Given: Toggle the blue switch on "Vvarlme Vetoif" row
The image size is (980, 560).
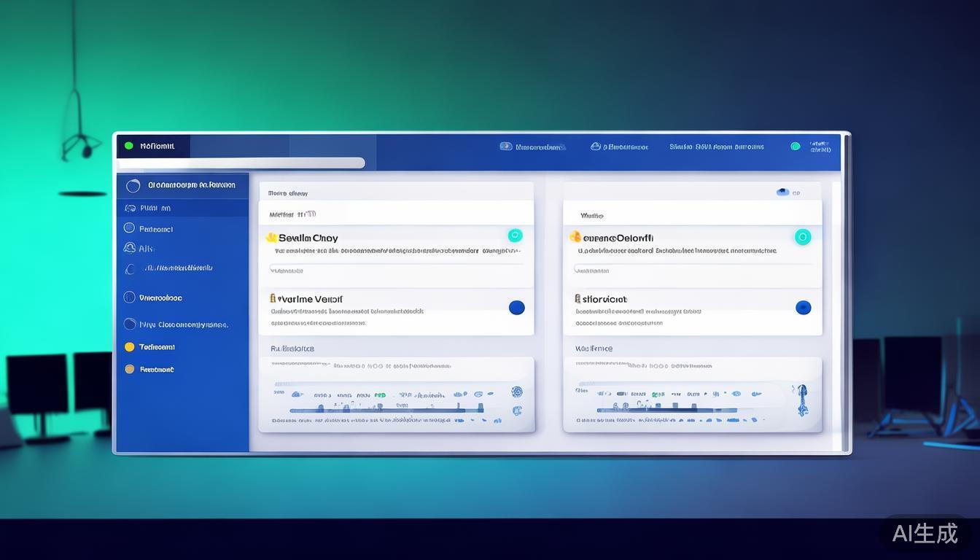Looking at the screenshot, I should 516,308.
